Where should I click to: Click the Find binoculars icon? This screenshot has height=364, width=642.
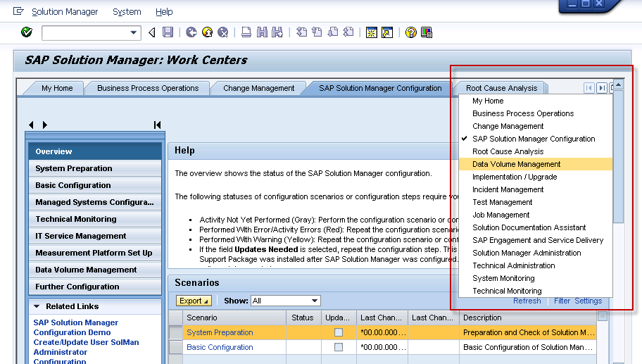coord(262,32)
